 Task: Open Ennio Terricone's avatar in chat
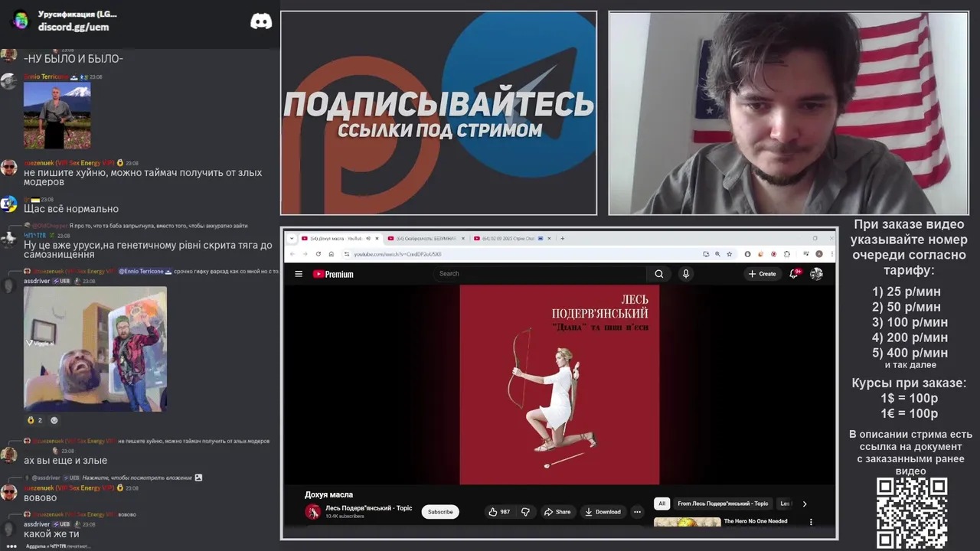pyautogui.click(x=8, y=81)
